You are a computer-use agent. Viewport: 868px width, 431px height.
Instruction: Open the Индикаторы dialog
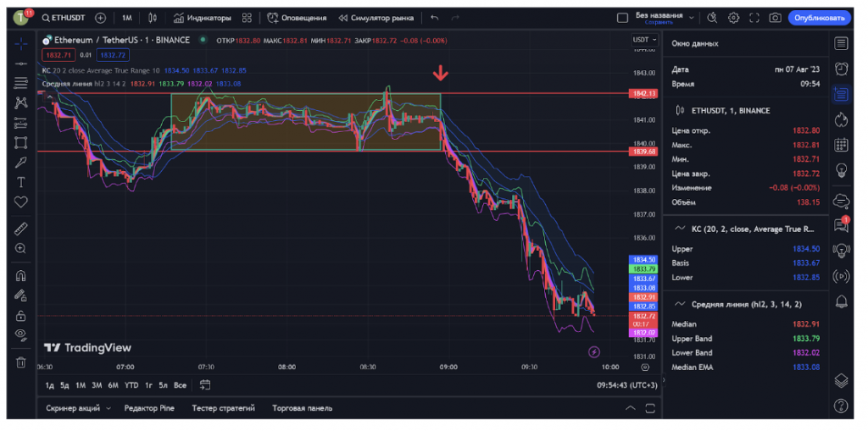202,18
